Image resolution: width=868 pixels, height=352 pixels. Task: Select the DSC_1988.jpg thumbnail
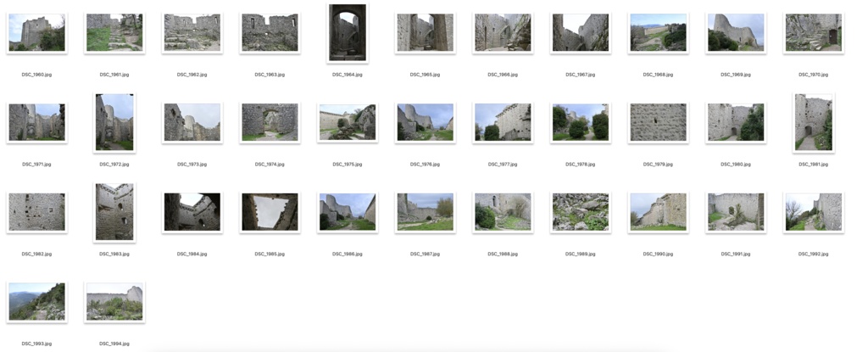pos(503,212)
